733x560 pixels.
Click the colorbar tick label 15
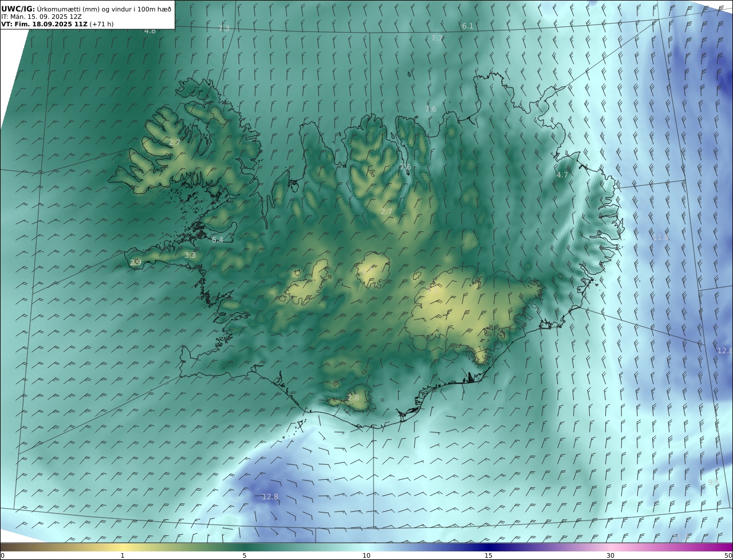pyautogui.click(x=488, y=555)
